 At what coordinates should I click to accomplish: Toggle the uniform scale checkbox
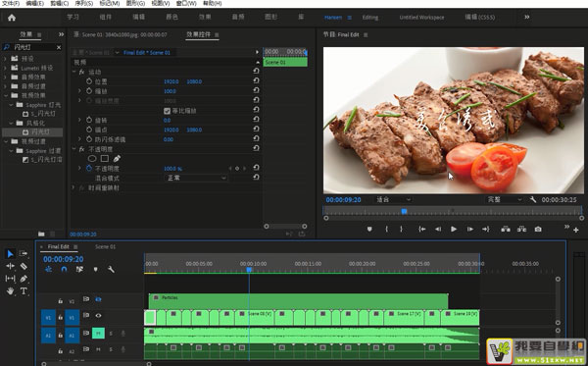coord(167,111)
